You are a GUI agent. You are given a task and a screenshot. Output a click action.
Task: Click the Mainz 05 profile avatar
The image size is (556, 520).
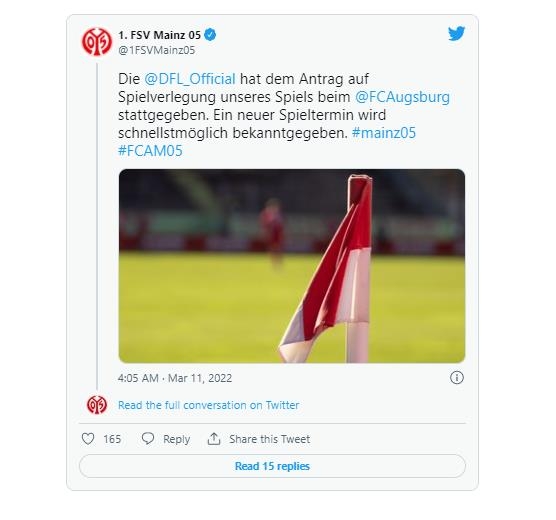[96, 42]
